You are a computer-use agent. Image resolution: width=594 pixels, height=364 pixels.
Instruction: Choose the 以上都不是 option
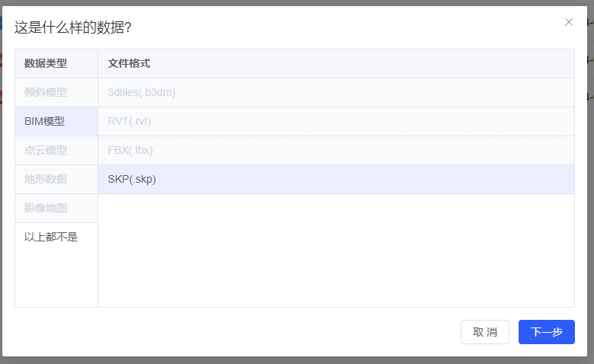point(51,237)
